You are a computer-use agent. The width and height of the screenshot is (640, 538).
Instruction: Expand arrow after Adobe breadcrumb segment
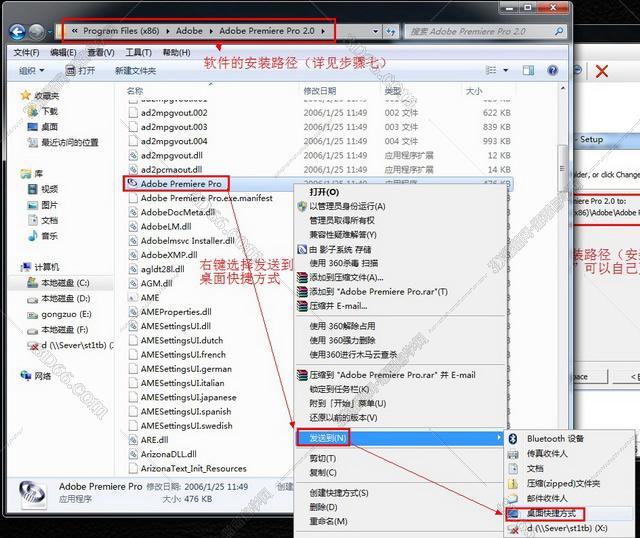pos(211,31)
